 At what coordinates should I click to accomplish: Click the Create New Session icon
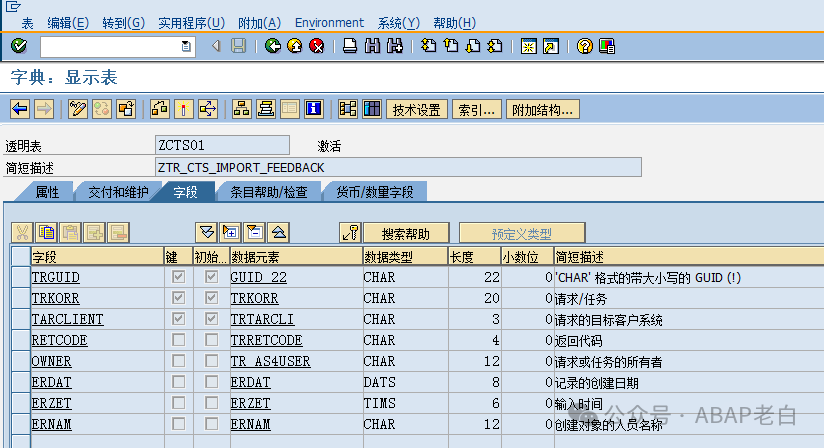point(529,46)
